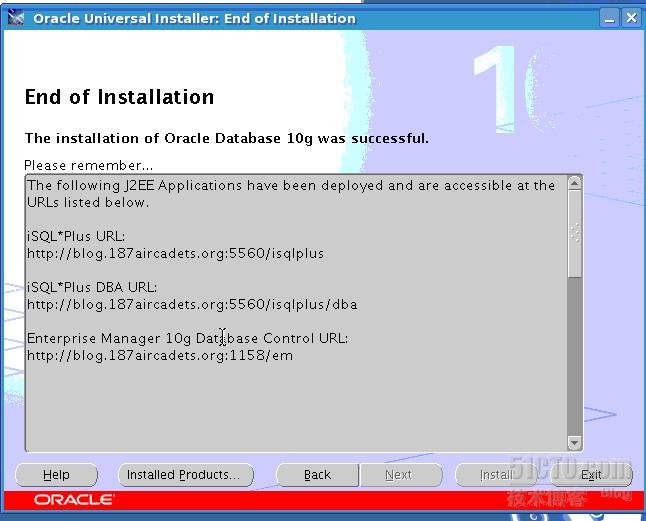
Task: Go back with the Back button
Action: point(318,475)
